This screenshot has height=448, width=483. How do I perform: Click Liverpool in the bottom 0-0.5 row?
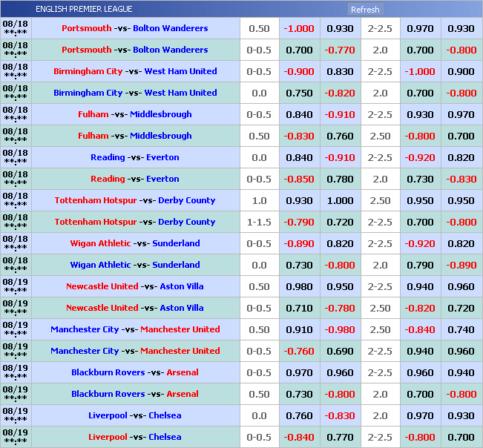click(x=108, y=437)
